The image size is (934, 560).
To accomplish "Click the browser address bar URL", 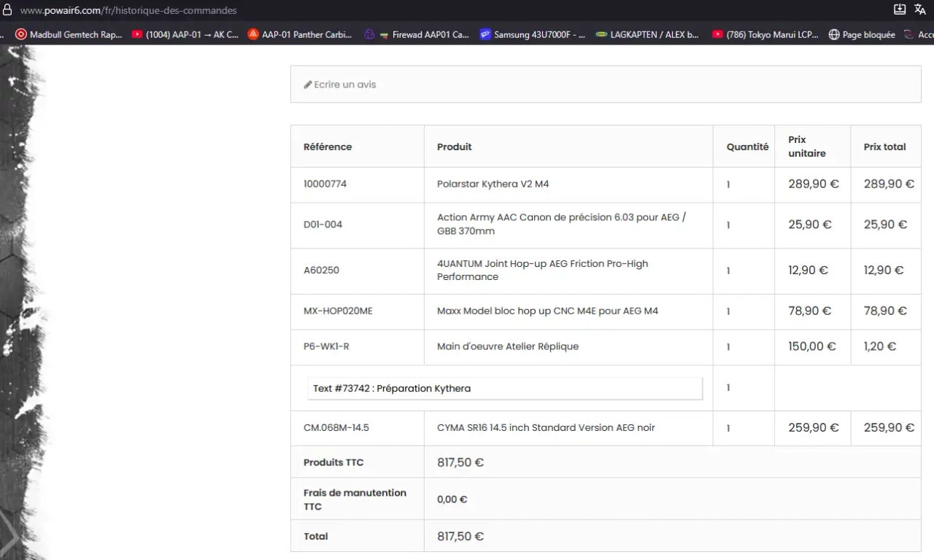I will 128,10.
